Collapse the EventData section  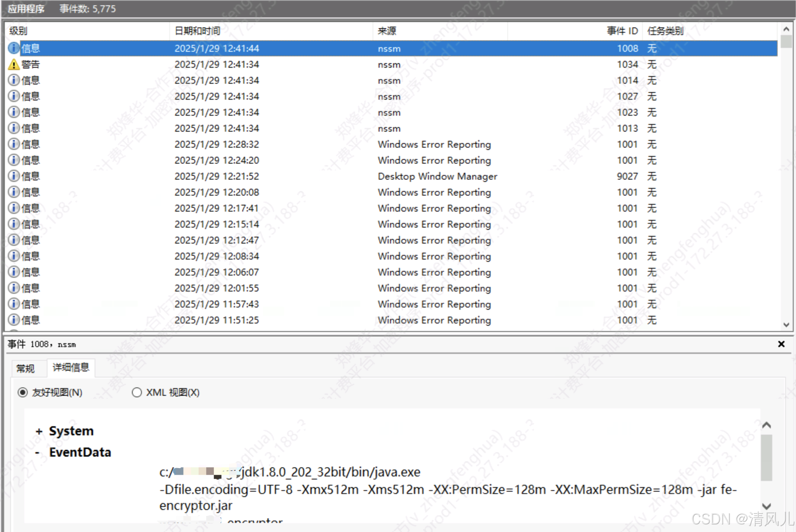(38, 452)
